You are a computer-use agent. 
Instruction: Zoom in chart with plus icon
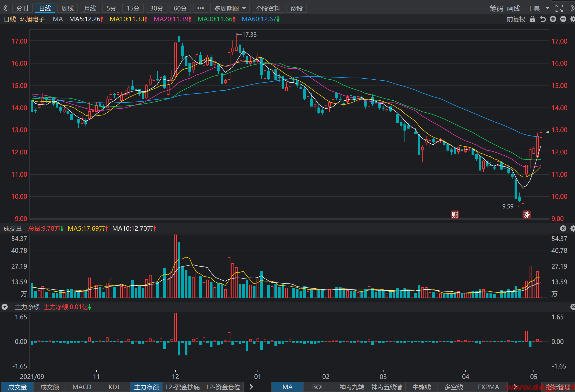point(553,19)
